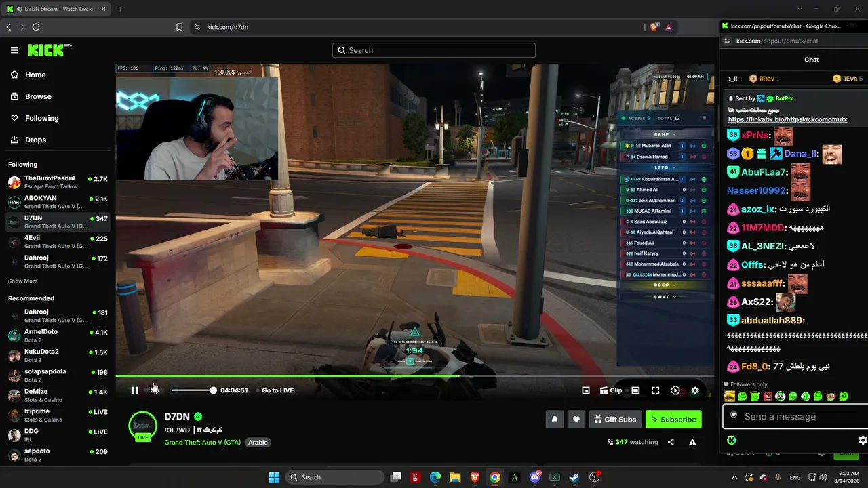Open 4Evil channel in Following list
Image resolution: width=868 pixels, height=488 pixels.
click(x=58, y=242)
